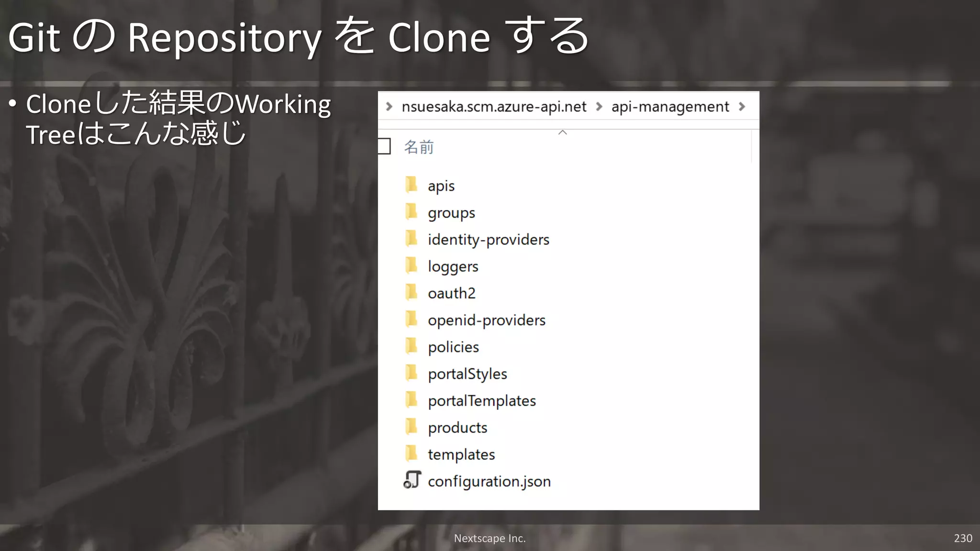Viewport: 980px width, 551px height.
Task: Click the policies folder icon
Action: [412, 345]
